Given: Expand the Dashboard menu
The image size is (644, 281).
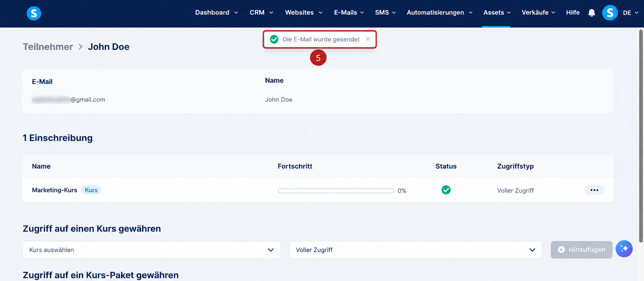Looking at the screenshot, I should (x=216, y=13).
